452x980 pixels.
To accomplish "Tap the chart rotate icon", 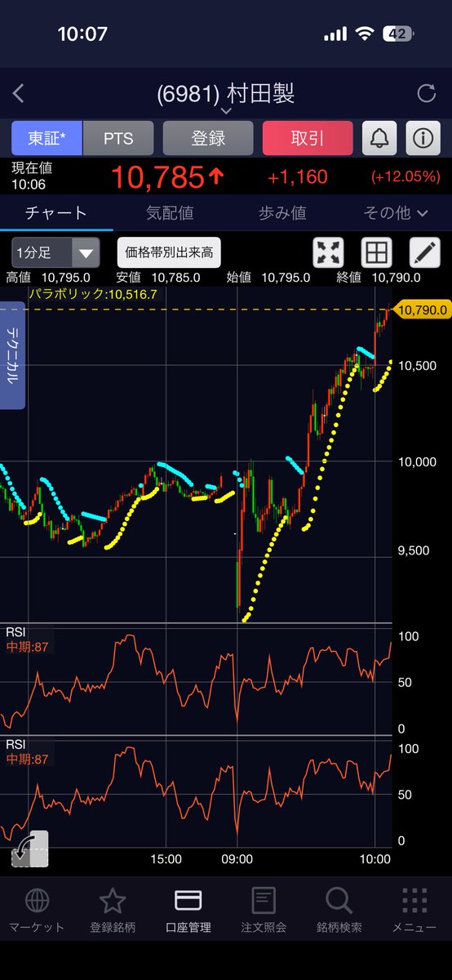I will coord(30,849).
